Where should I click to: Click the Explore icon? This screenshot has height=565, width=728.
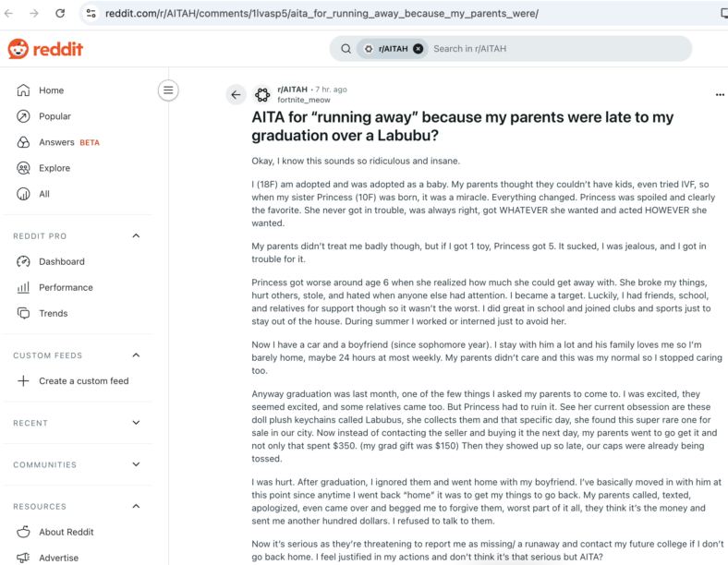click(x=23, y=168)
